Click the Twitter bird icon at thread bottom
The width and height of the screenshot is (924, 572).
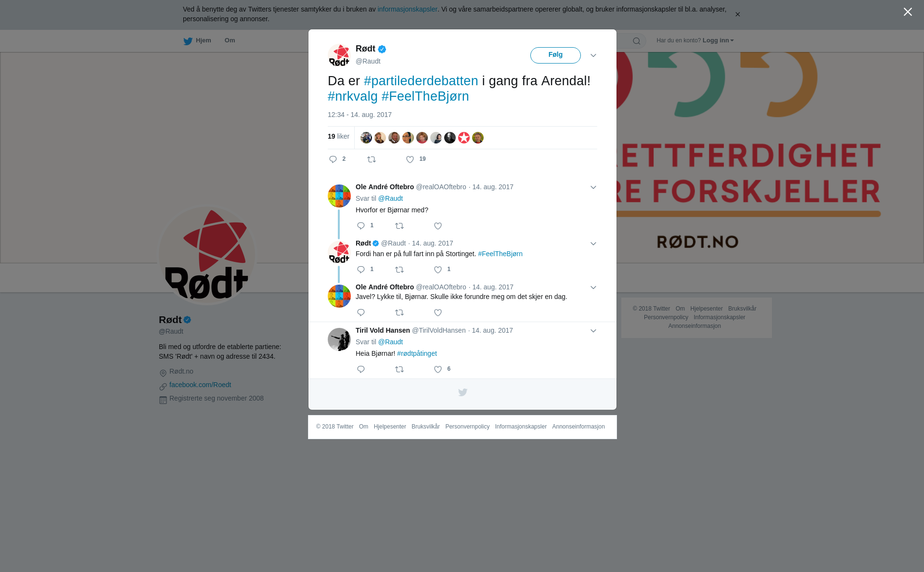pyautogui.click(x=462, y=392)
